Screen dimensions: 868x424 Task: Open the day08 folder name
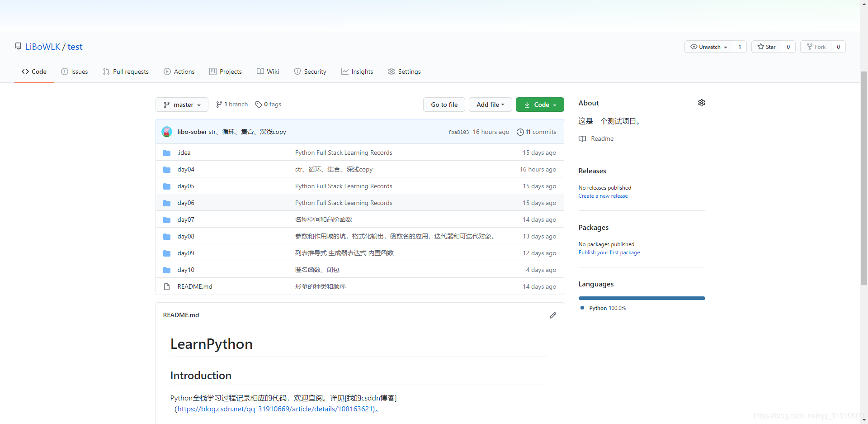click(x=186, y=237)
